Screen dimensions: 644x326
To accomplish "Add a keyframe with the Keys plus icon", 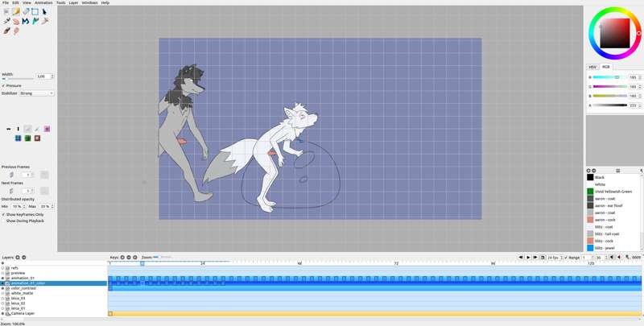I will pos(122,258).
